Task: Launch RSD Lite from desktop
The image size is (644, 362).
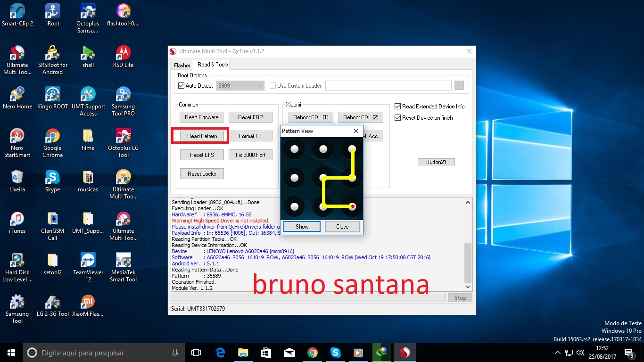Action: 124,57
